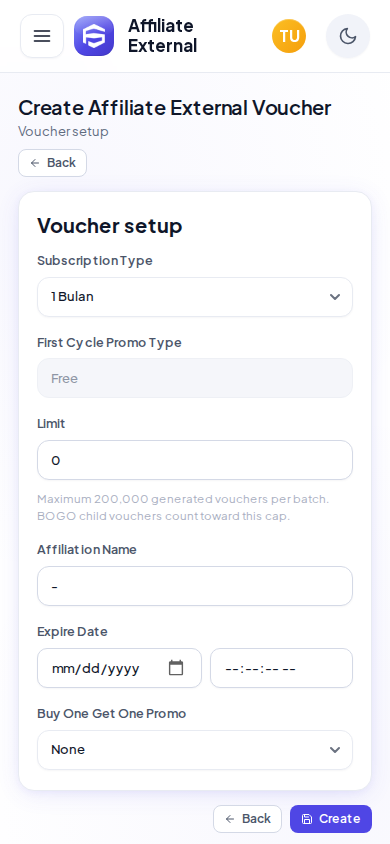Click the Affiliate External app logo
The image size is (390, 844).
coord(94,36)
